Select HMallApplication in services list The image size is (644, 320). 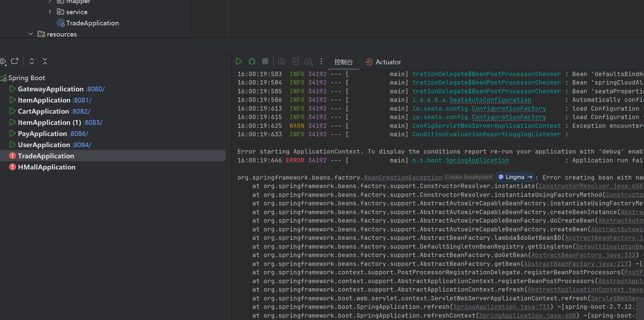click(47, 167)
